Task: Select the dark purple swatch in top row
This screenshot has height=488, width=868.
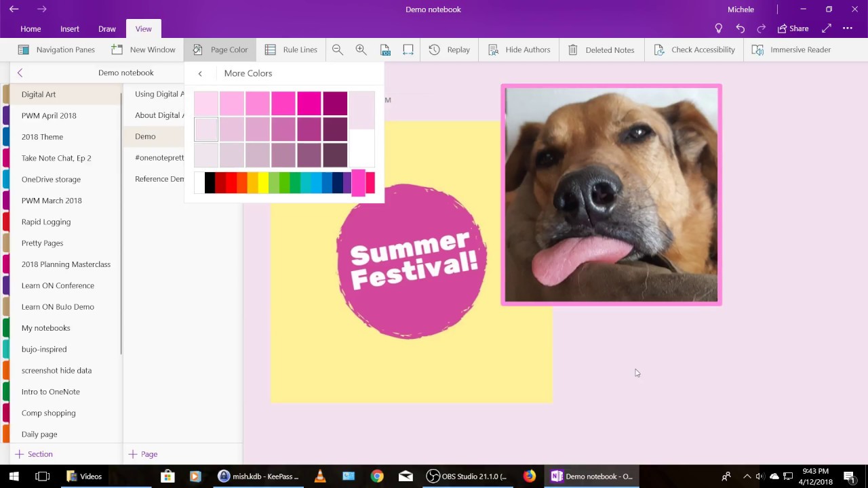Action: point(335,104)
